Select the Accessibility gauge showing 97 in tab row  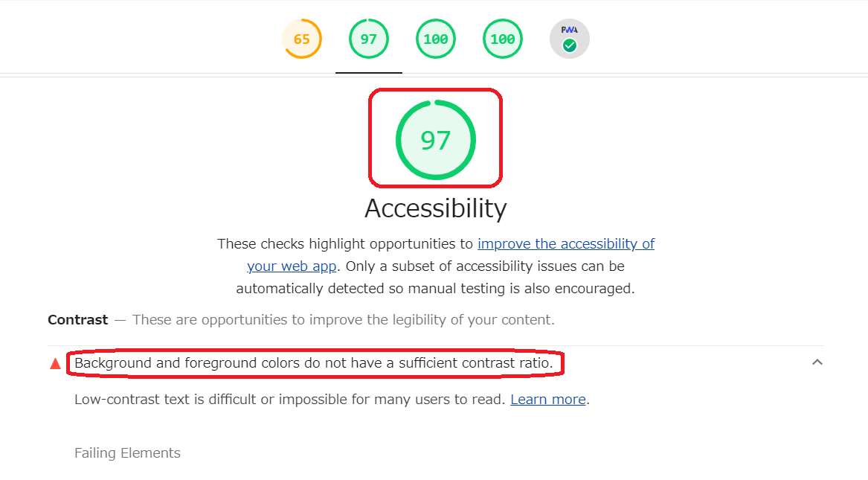pos(369,39)
